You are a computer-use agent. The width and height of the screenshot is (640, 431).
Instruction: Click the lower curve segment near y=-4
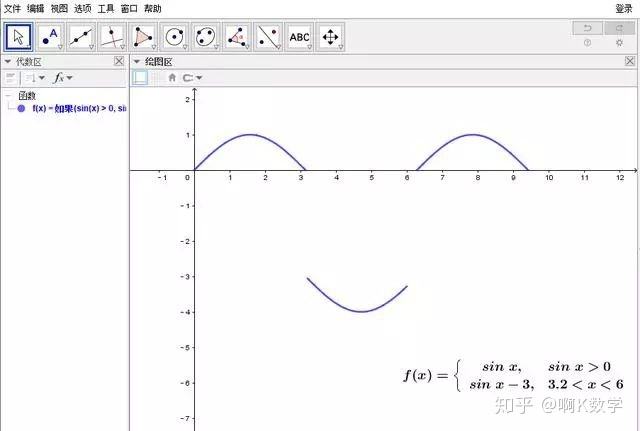click(x=361, y=311)
